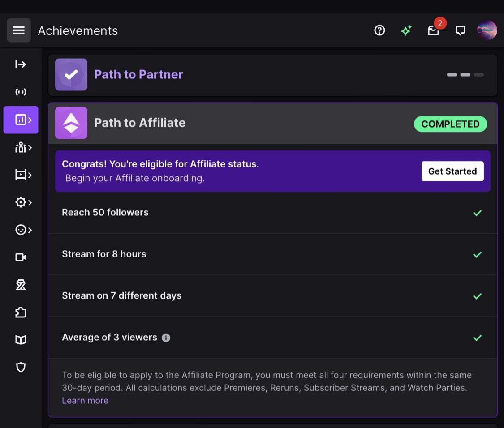Image resolution: width=504 pixels, height=428 pixels.
Task: Open the inbox with 2 notifications
Action: (434, 30)
